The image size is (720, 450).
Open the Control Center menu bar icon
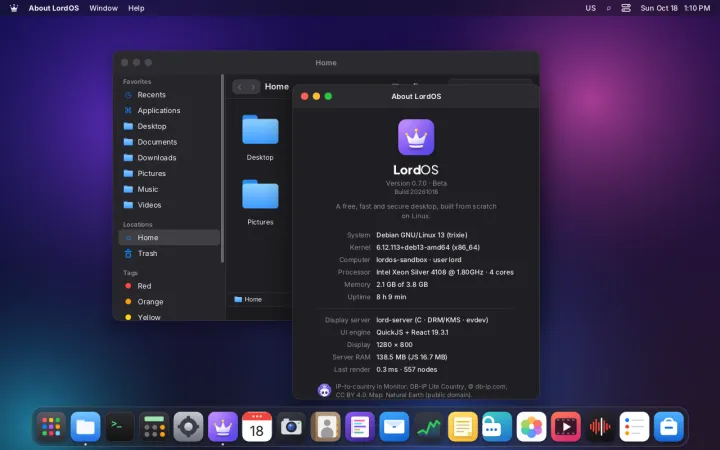626,8
